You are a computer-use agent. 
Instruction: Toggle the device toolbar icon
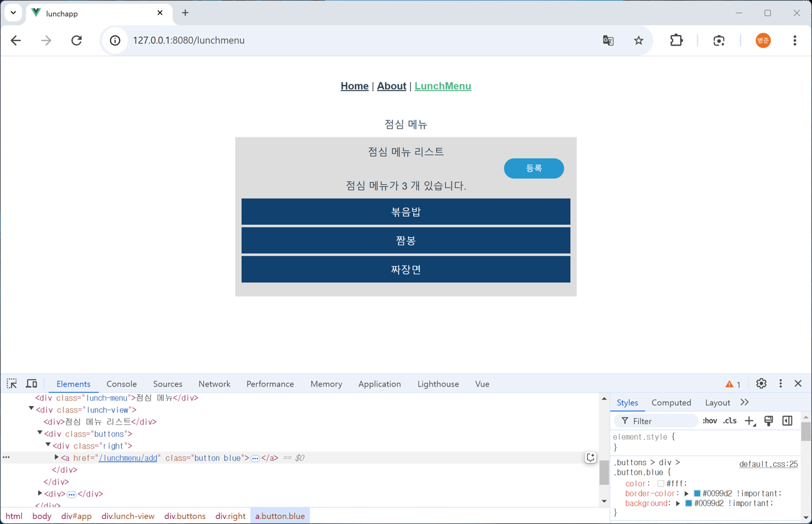click(x=31, y=383)
